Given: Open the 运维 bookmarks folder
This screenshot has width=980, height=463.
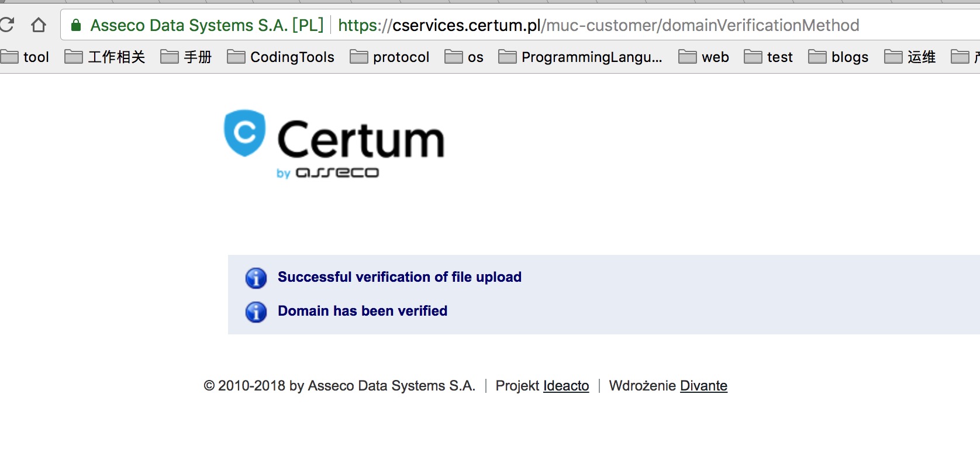Looking at the screenshot, I should [910, 57].
